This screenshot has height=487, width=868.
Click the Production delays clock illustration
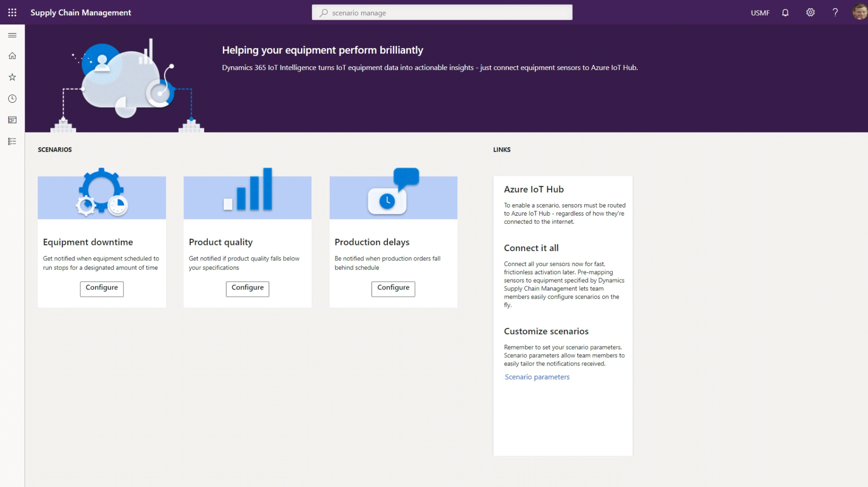(x=393, y=191)
